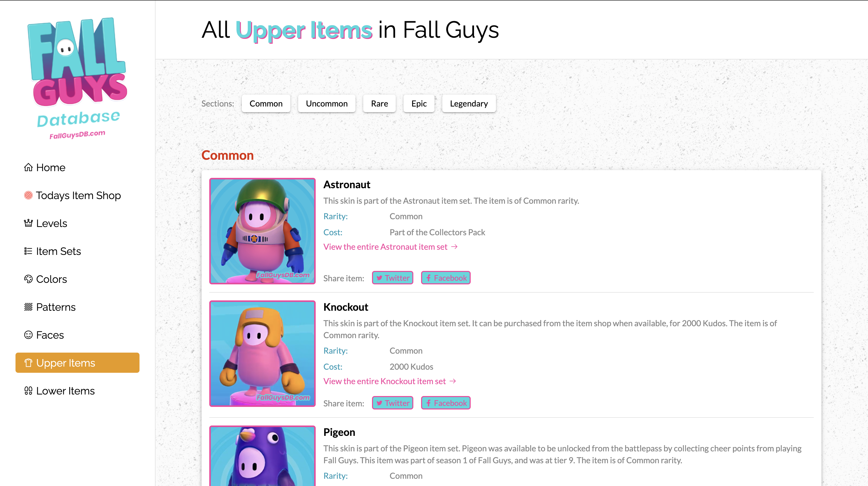
Task: Click the Lower Items footprint icon
Action: click(28, 391)
